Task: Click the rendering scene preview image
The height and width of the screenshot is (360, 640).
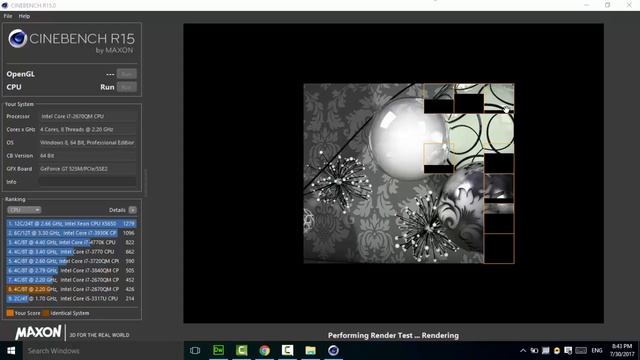Action: point(409,173)
